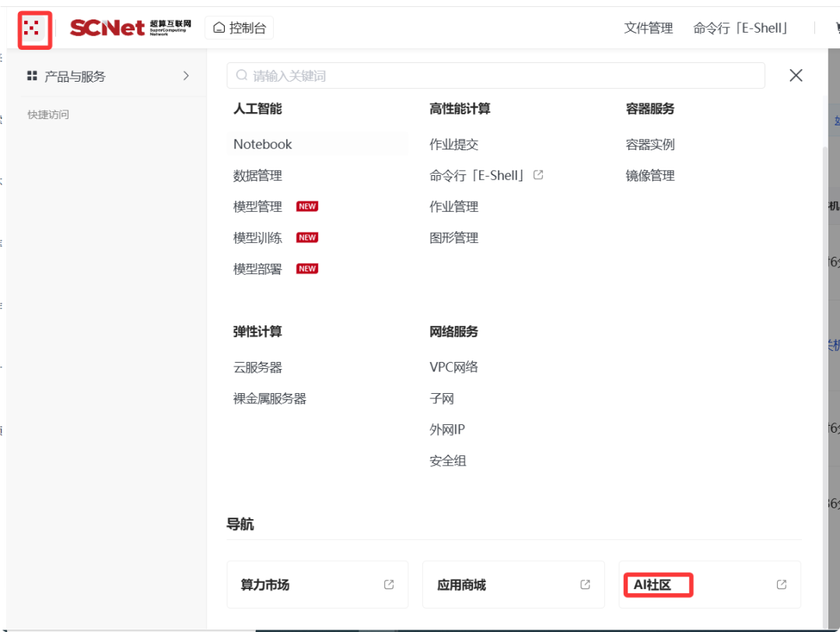Screen dimensions: 840x632
Task: Click the 高性能计算 category heading
Action: pyautogui.click(x=460, y=109)
